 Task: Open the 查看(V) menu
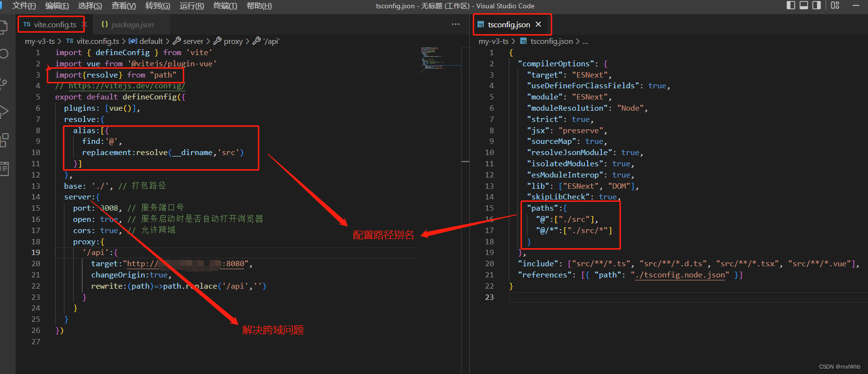(124, 6)
